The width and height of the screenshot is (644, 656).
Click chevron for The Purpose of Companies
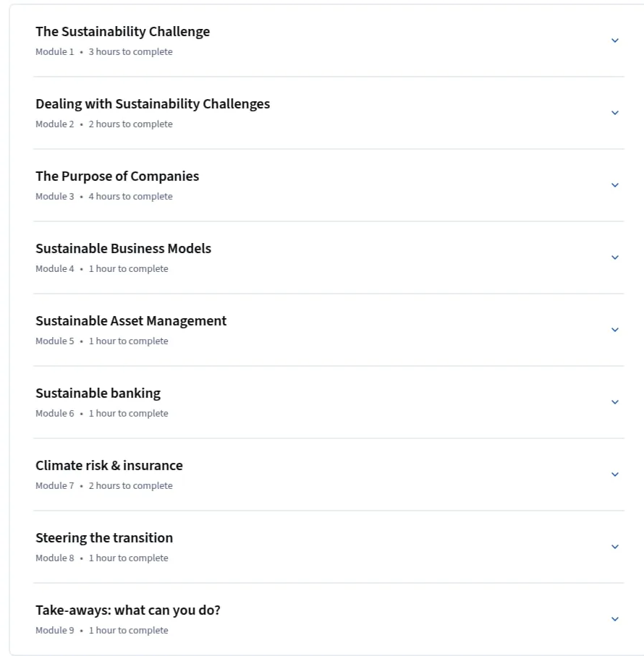pyautogui.click(x=615, y=185)
